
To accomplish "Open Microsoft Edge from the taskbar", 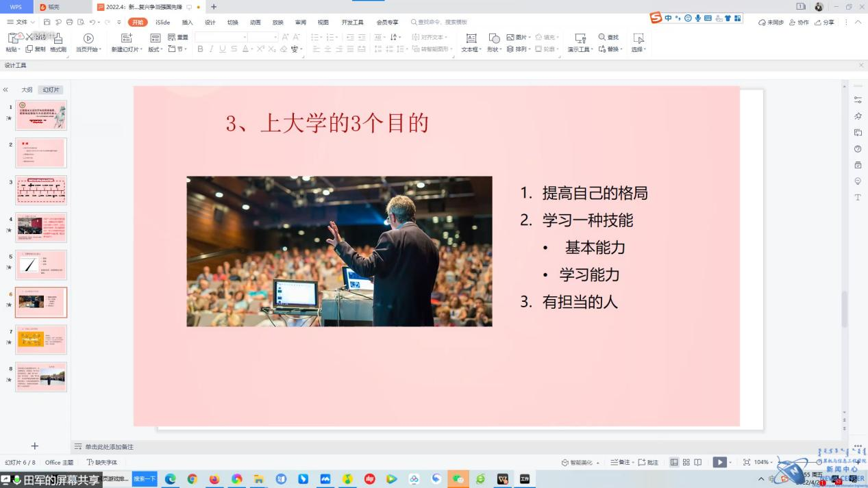I will (x=170, y=479).
